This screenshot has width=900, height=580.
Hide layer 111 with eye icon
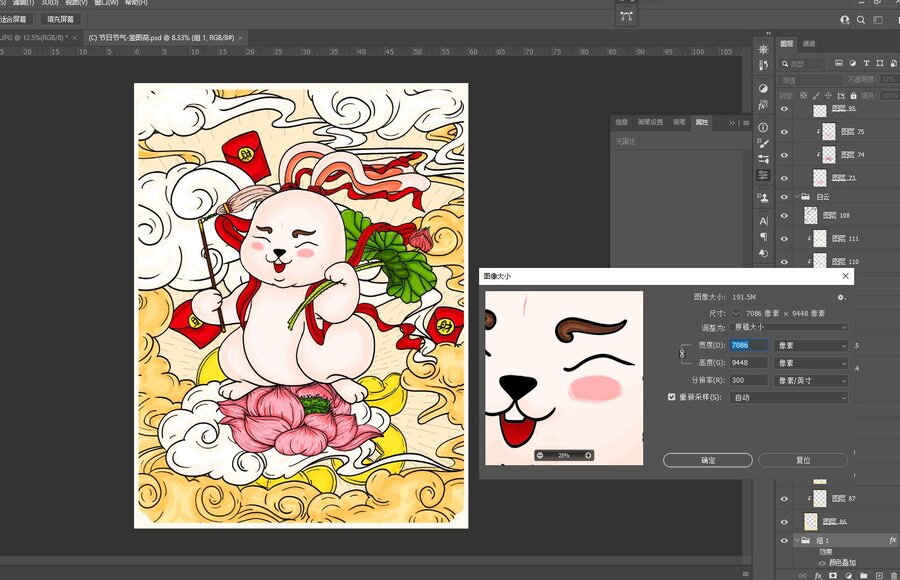[x=785, y=238]
